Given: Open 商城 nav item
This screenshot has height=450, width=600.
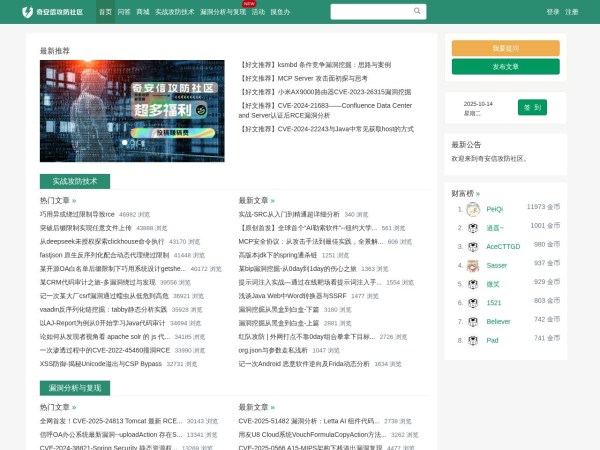Looking at the screenshot, I should pyautogui.click(x=143, y=12).
